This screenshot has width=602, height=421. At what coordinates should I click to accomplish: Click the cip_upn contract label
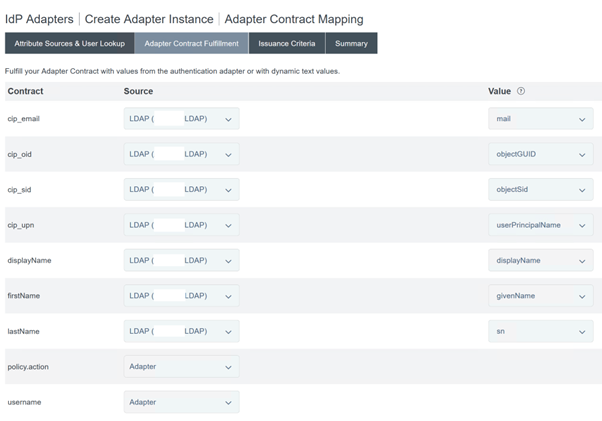coord(21,225)
